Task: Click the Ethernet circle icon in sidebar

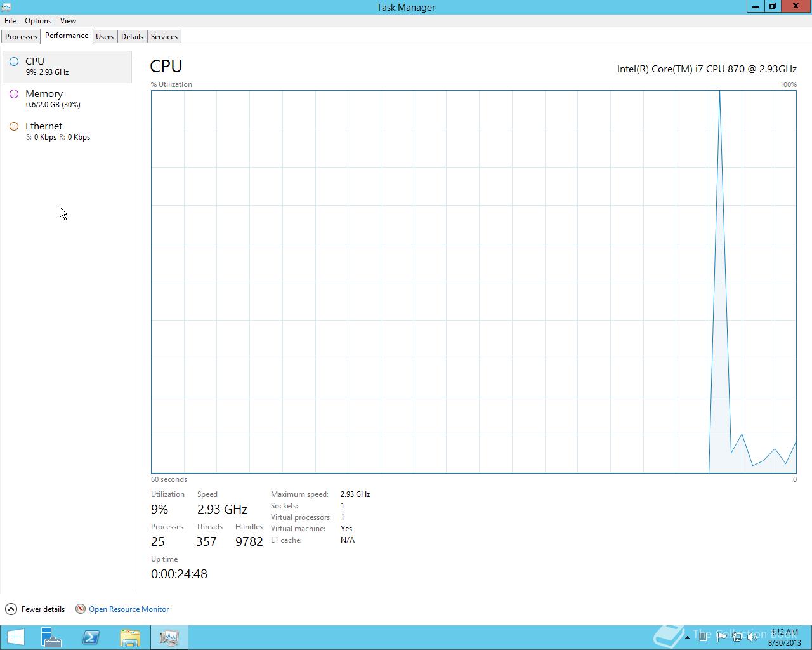Action: click(x=14, y=126)
